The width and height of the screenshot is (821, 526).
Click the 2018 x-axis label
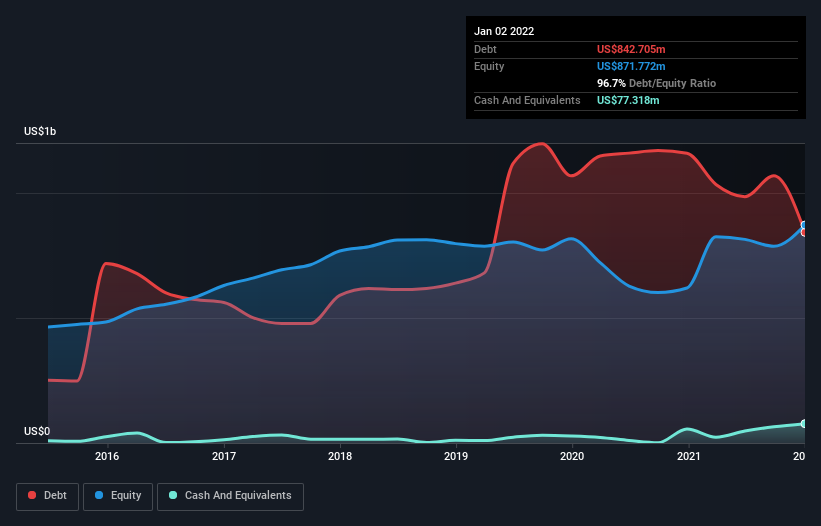click(x=340, y=456)
